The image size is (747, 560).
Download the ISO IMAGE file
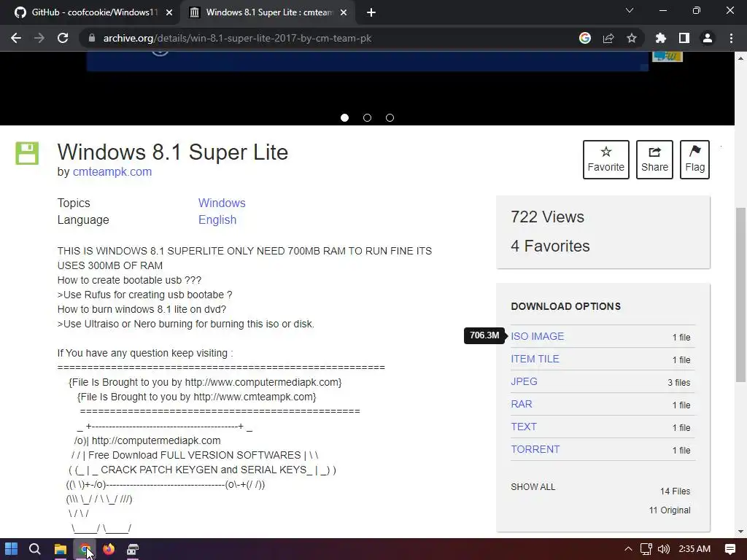pos(538,336)
